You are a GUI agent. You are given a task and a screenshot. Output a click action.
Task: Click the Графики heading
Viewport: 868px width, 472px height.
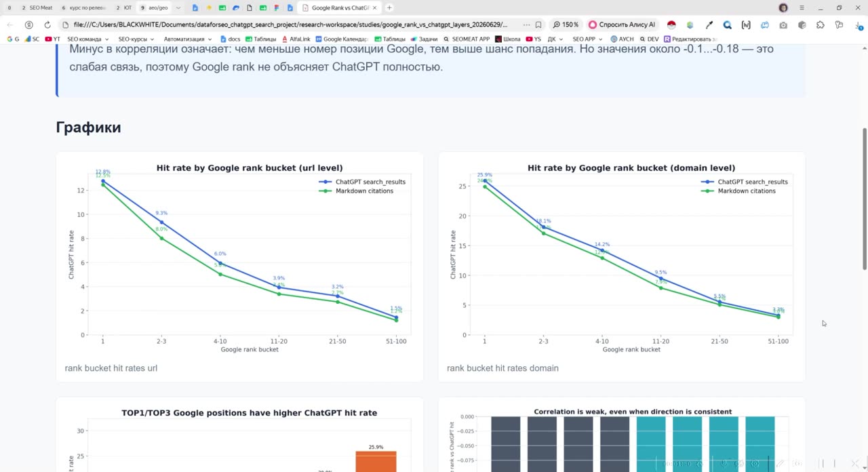pos(88,127)
